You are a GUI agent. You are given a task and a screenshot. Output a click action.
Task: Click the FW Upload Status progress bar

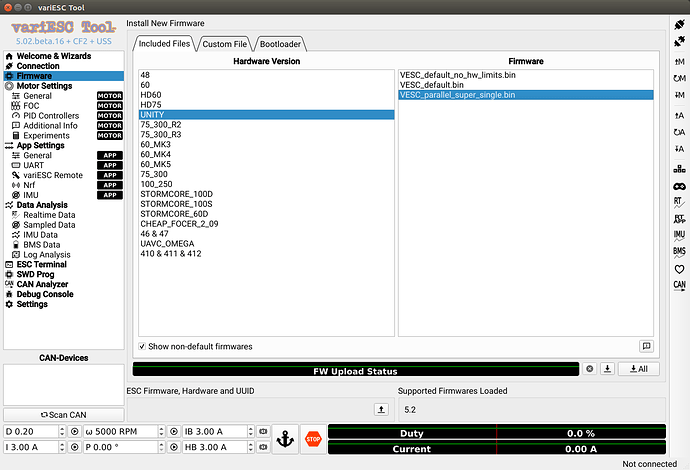pos(356,369)
